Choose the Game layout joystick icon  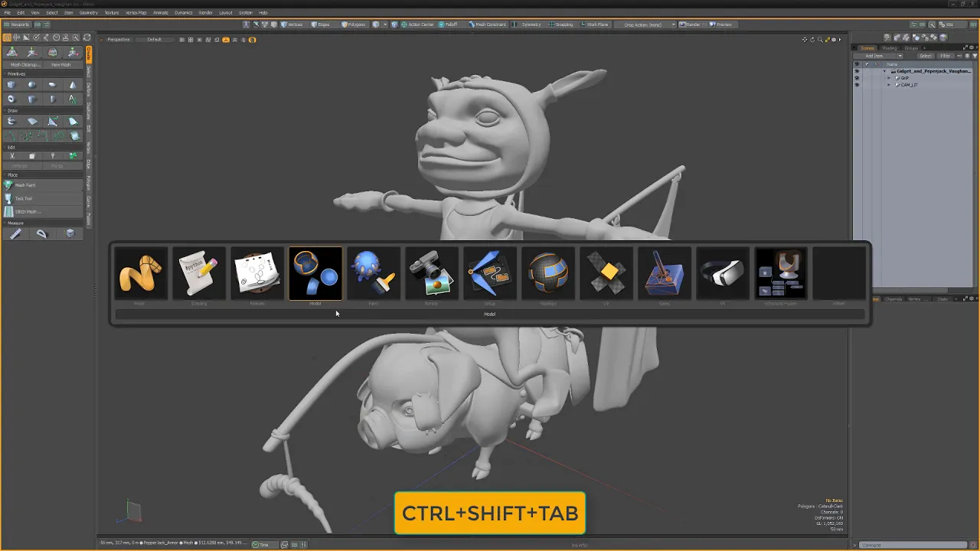pyautogui.click(x=665, y=273)
